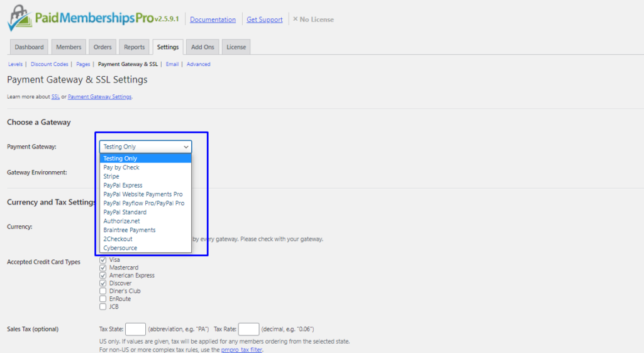Choose PayPal Website Payments Pro option
644x353 pixels.
145,194
